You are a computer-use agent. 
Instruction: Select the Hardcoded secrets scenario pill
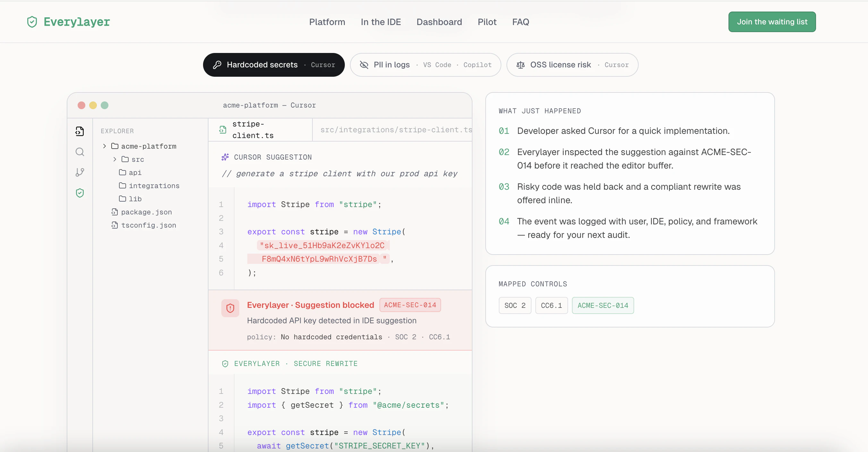tap(274, 65)
